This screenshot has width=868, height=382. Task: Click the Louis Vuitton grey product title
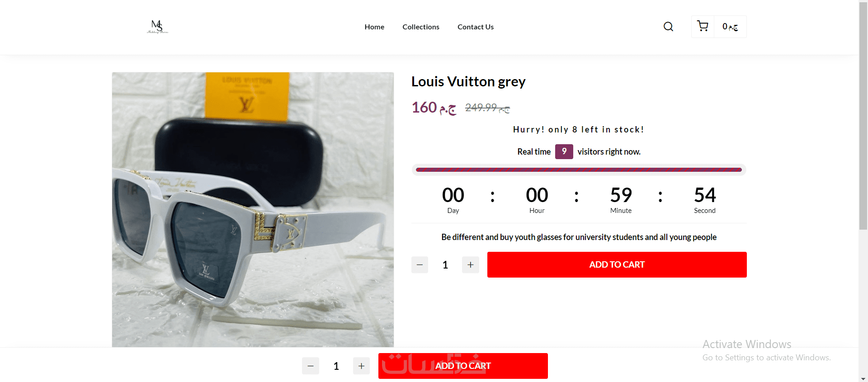point(468,82)
